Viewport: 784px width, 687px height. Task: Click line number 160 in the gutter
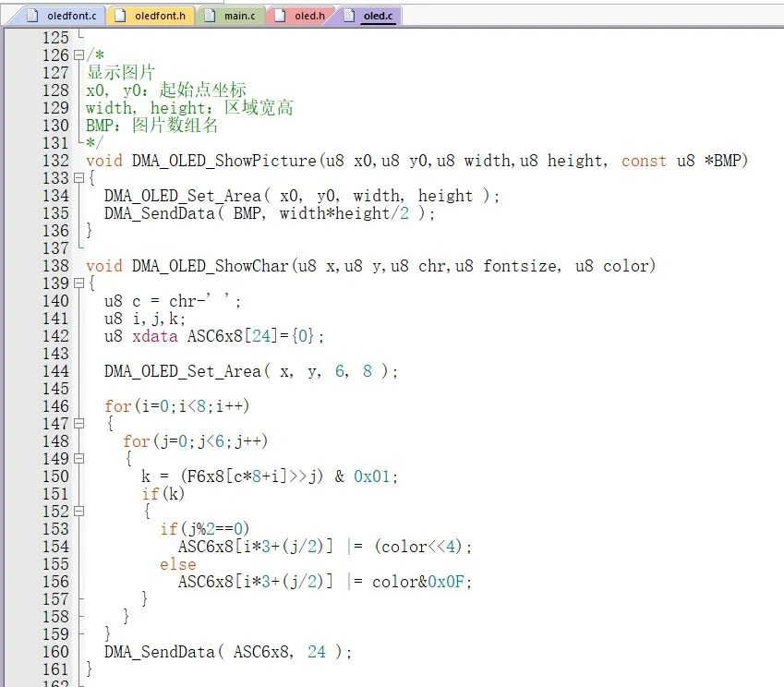55,652
